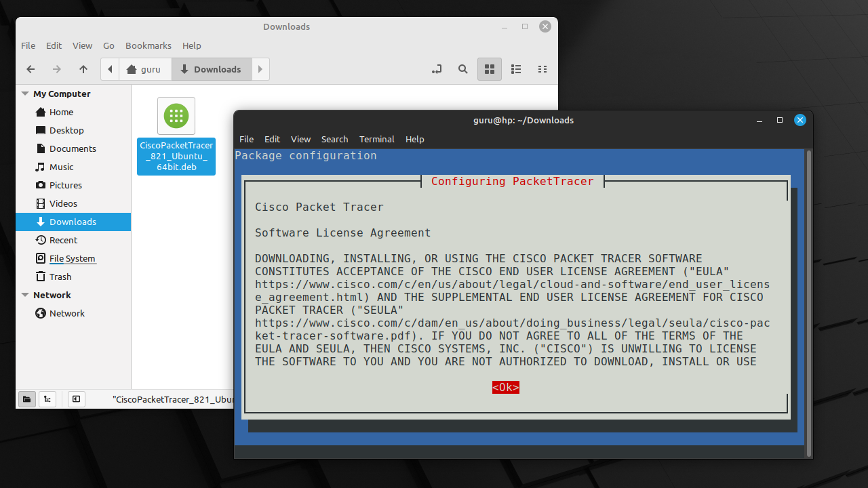Open file search with the magnifier icon
The width and height of the screenshot is (868, 488).
click(x=463, y=69)
